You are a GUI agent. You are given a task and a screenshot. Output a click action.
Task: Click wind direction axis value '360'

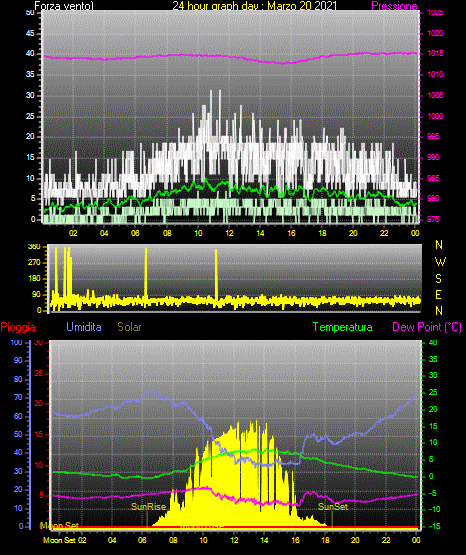tap(34, 247)
